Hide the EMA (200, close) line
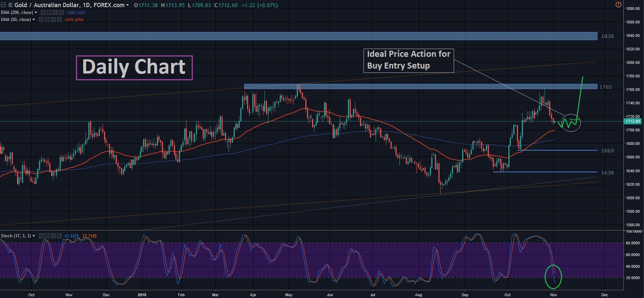Screen dimensions: 644x298 (x=43, y=12)
